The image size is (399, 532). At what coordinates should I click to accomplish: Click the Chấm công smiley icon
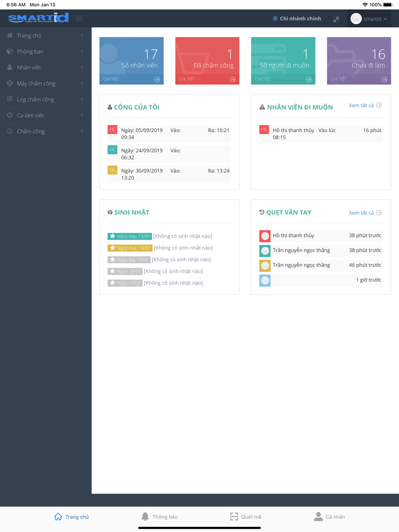(x=10, y=131)
